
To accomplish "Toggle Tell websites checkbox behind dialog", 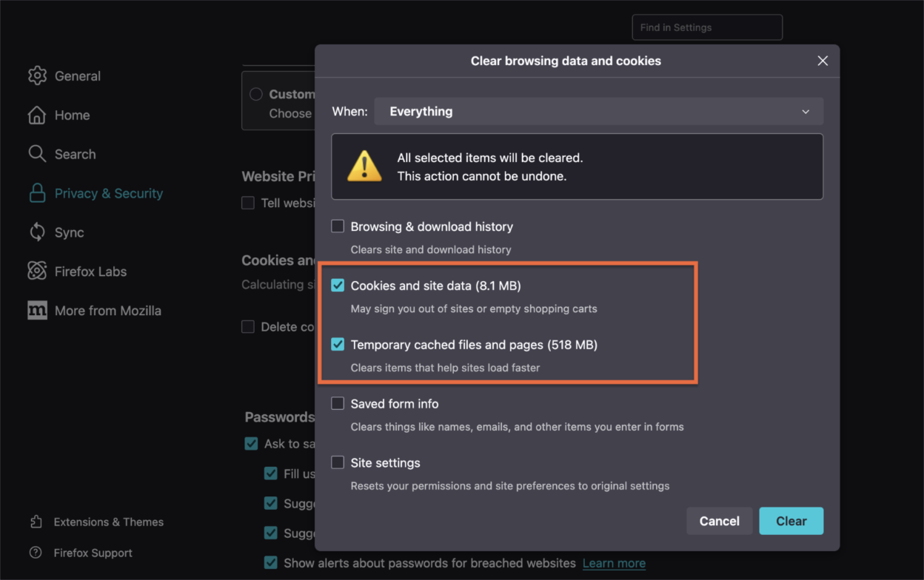I will (x=248, y=203).
